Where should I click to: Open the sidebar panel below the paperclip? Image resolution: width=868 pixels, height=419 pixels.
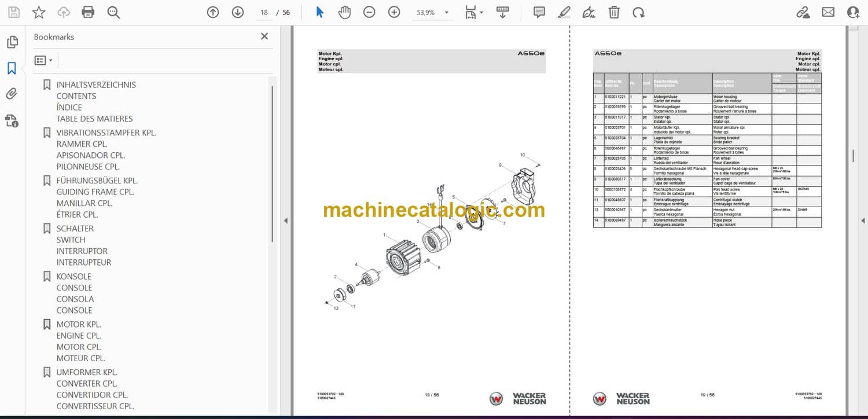pos(12,120)
